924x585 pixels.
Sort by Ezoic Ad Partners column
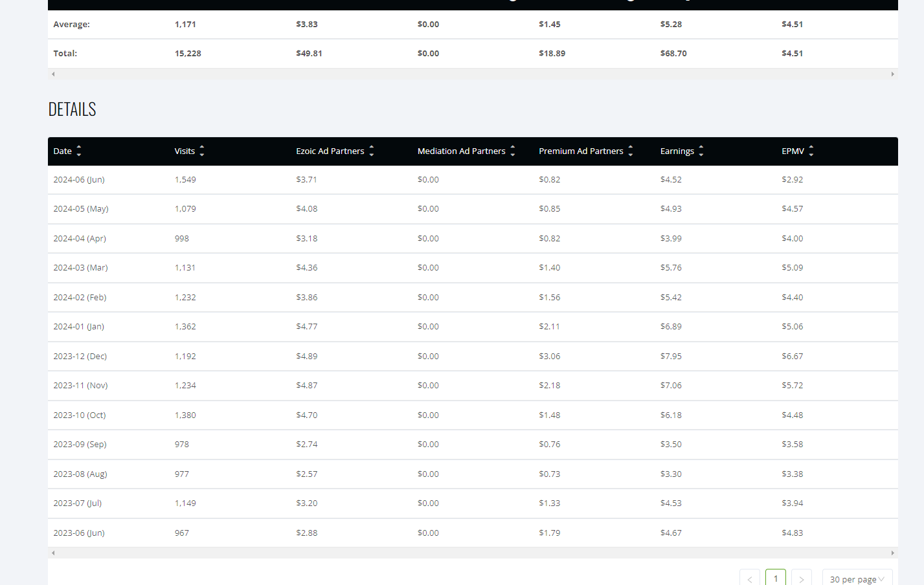(372, 151)
